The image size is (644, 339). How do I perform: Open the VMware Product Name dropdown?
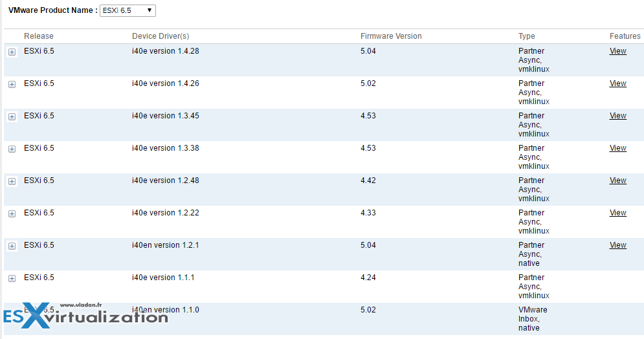128,11
